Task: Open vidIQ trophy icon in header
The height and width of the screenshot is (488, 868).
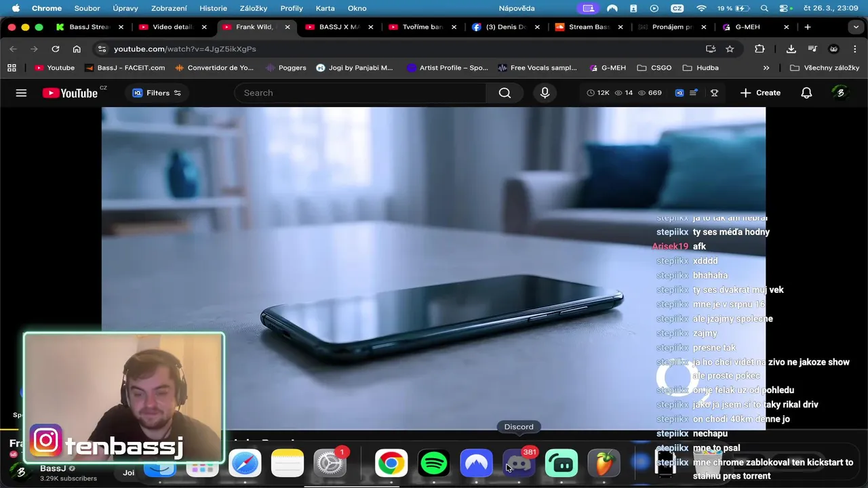Action: tap(714, 93)
